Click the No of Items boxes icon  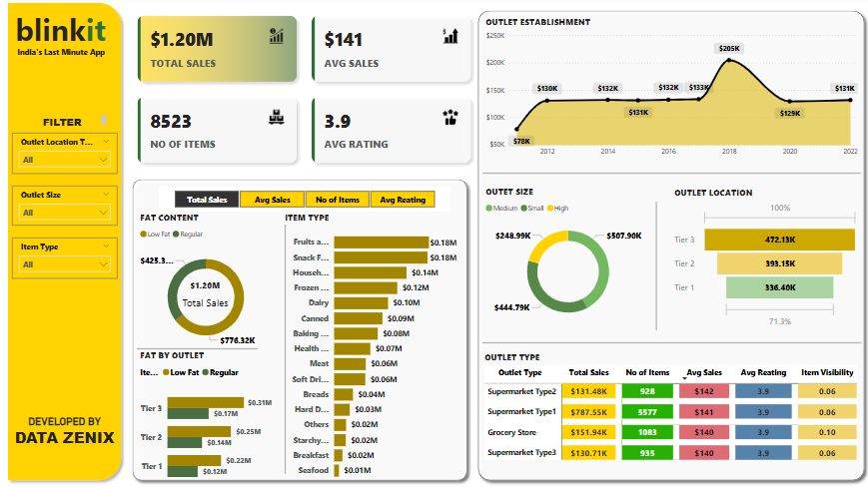pyautogui.click(x=277, y=117)
